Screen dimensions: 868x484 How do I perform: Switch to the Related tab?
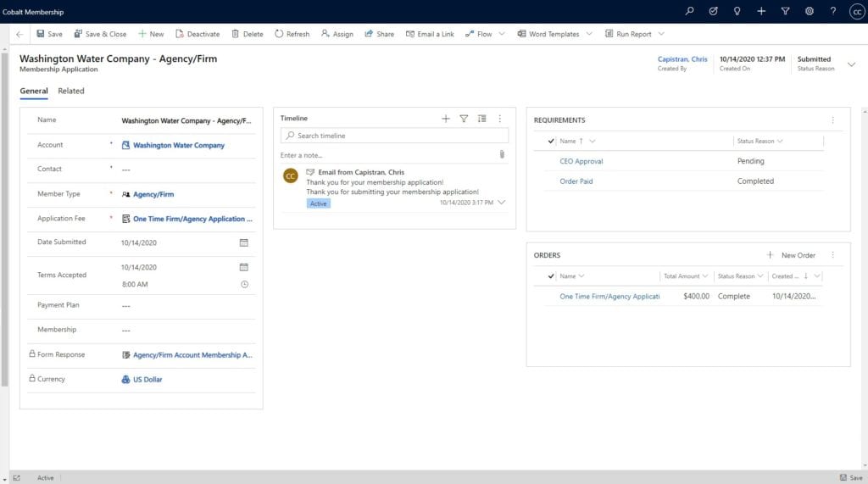[71, 91]
